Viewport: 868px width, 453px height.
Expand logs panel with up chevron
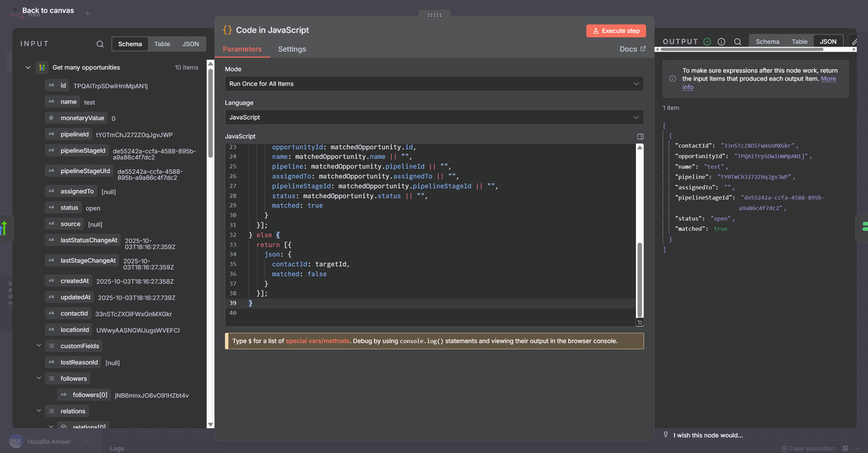(858, 449)
